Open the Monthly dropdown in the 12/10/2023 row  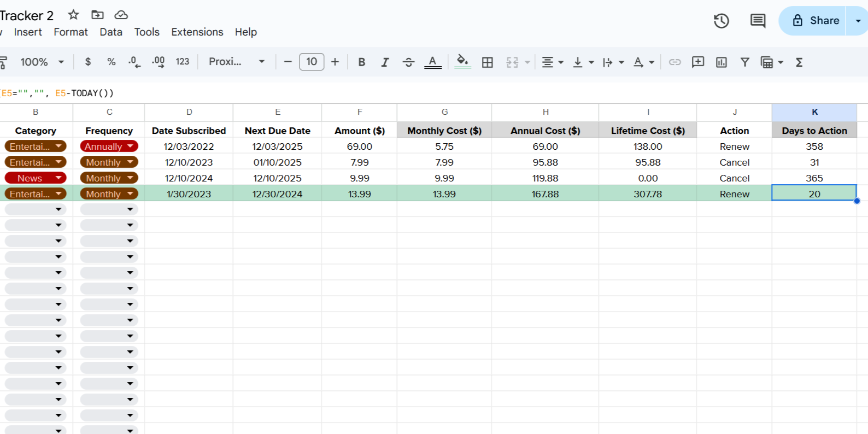pyautogui.click(x=109, y=162)
